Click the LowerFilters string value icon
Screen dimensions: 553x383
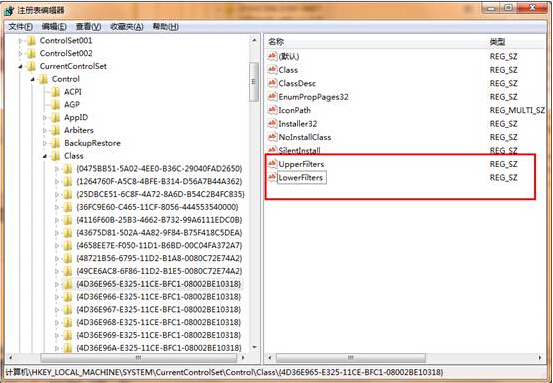[x=272, y=177]
